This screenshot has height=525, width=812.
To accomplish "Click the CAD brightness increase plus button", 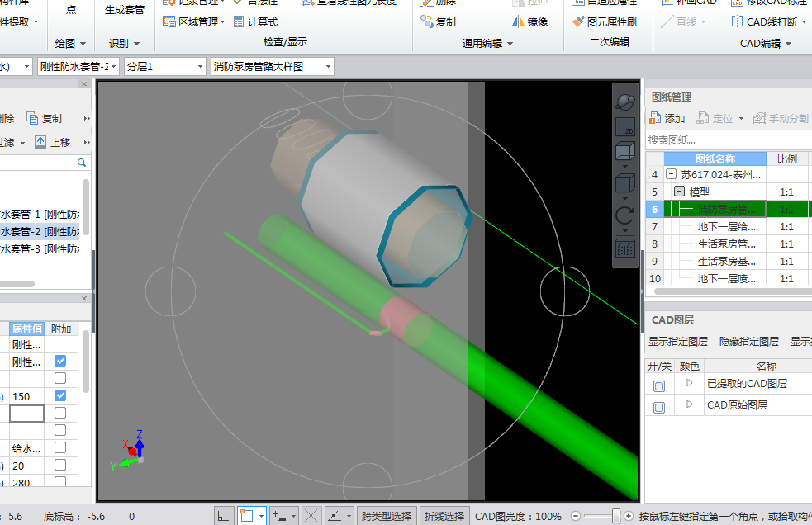I will click(628, 516).
